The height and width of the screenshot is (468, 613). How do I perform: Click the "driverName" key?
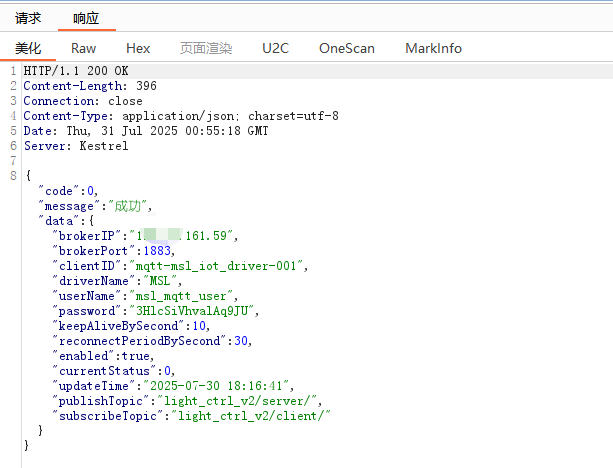(x=93, y=281)
